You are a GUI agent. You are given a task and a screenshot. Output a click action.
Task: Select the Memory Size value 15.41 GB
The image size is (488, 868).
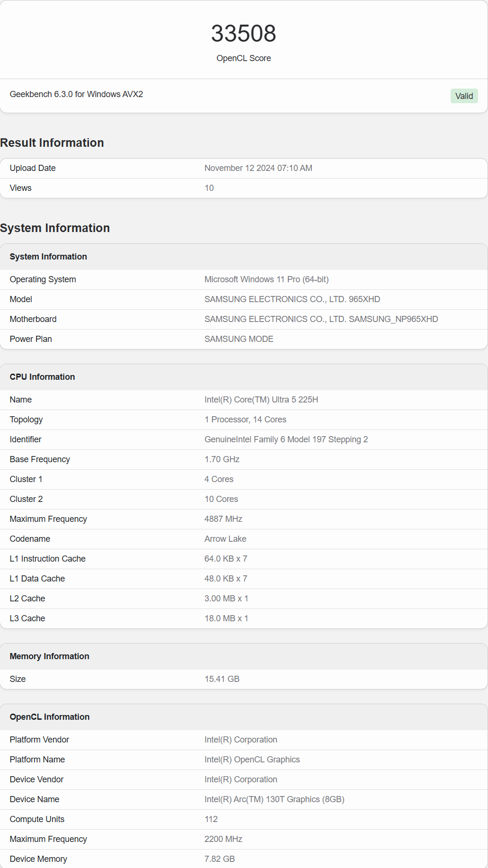coord(222,679)
